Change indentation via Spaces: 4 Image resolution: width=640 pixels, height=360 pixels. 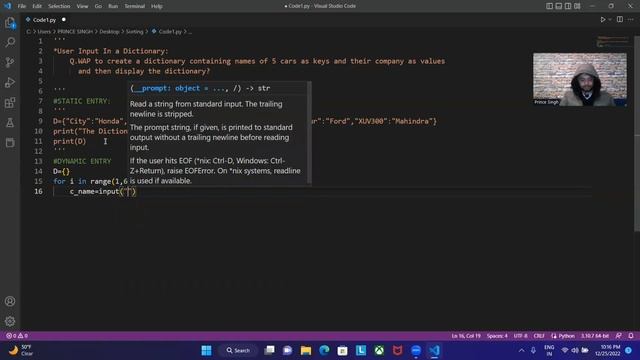[497, 336]
